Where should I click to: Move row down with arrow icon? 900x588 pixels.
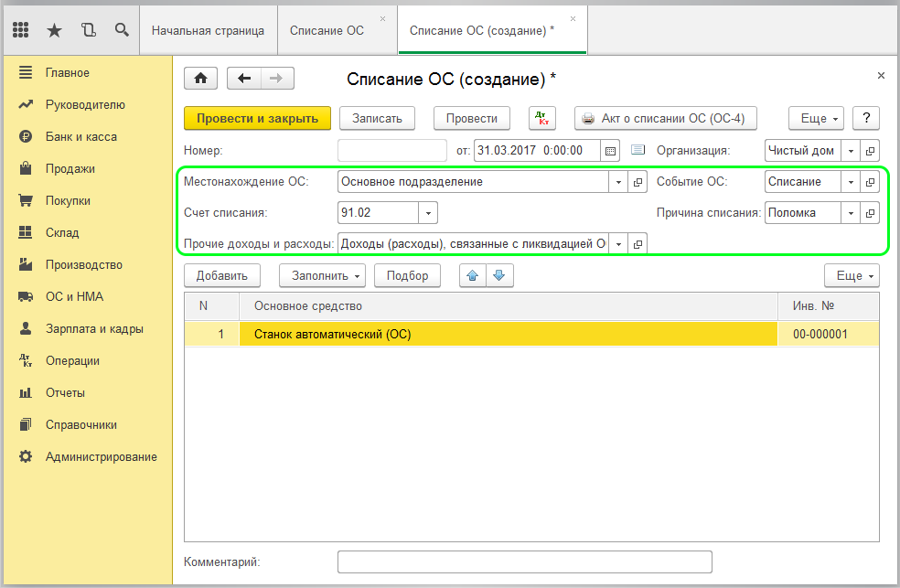(498, 275)
